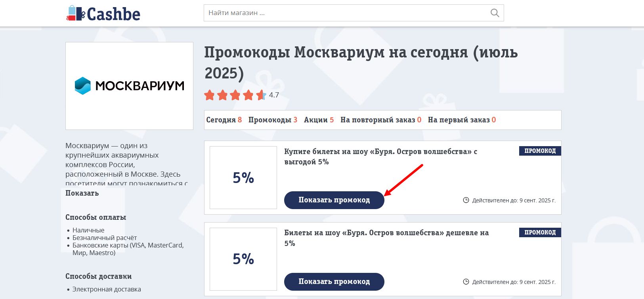Screen dimensions: 644x299
Task: Click clock icon in Купите билеты offer
Action: click(466, 200)
